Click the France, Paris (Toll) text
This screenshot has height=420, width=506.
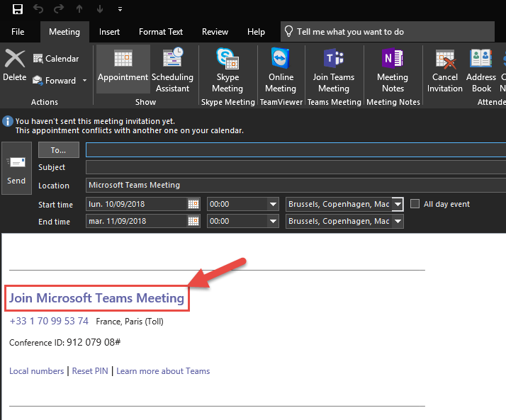(x=130, y=322)
